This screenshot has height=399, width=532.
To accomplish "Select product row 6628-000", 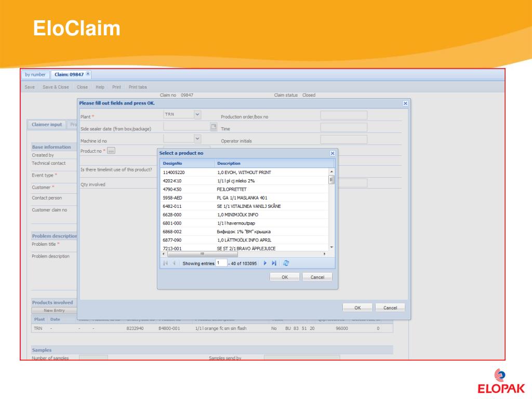I will coord(244,215).
